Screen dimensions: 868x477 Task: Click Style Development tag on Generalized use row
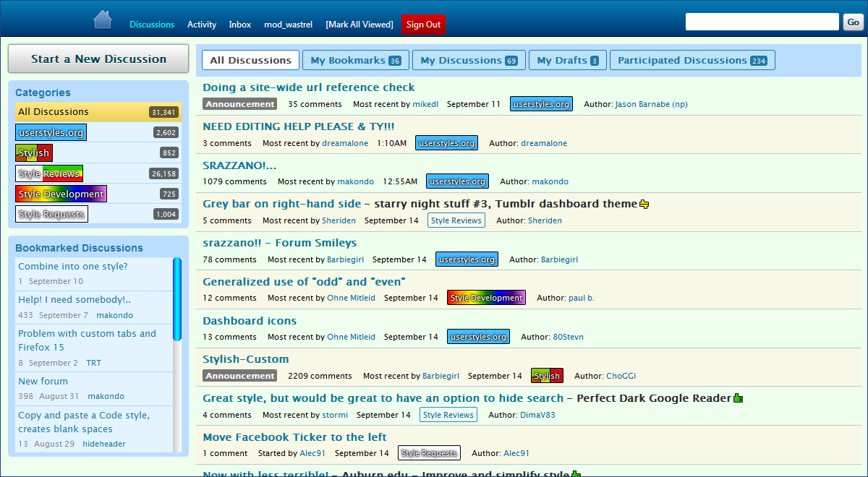point(486,298)
